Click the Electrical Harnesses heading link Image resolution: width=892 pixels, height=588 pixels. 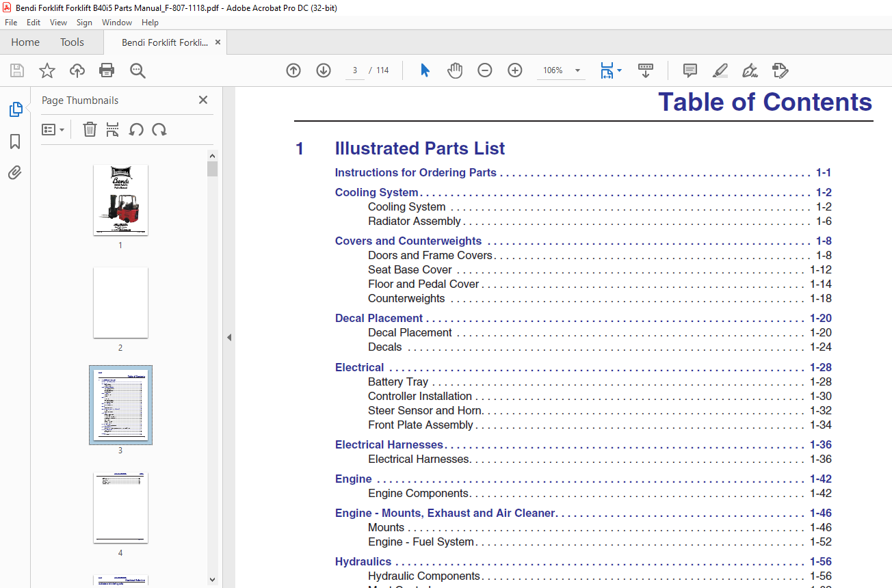click(x=389, y=444)
